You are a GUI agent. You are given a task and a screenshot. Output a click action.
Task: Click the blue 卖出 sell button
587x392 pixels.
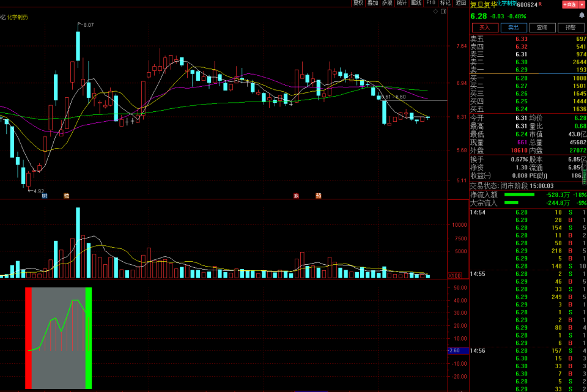514,28
